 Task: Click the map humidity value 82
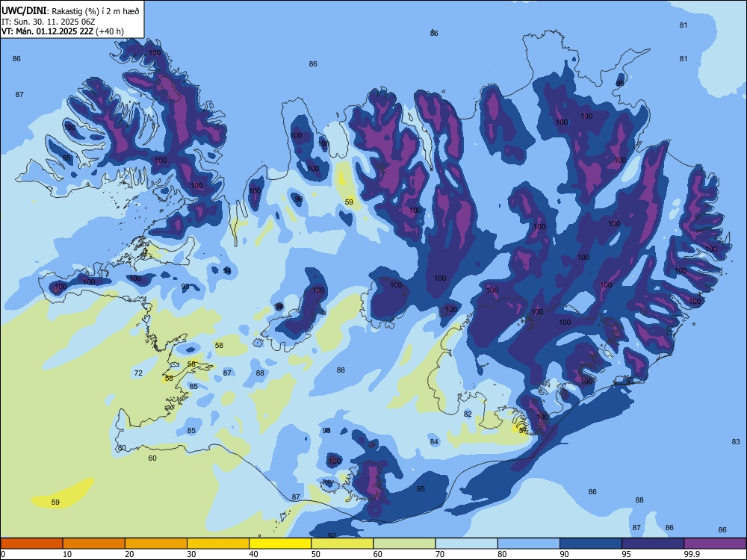(468, 414)
